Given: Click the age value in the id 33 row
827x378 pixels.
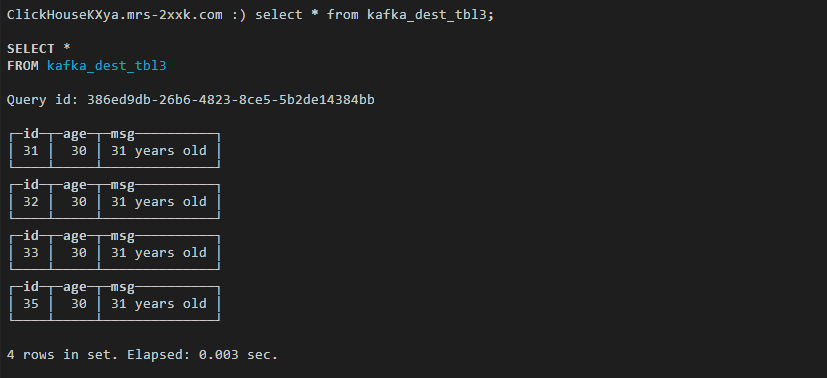Looking at the screenshot, I should tap(79, 253).
